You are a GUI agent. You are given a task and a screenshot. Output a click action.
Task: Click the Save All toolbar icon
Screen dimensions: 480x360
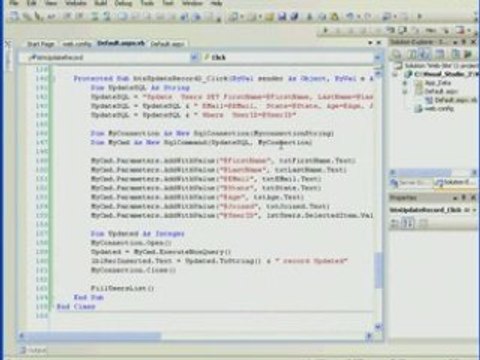pyautogui.click(x=294, y=16)
